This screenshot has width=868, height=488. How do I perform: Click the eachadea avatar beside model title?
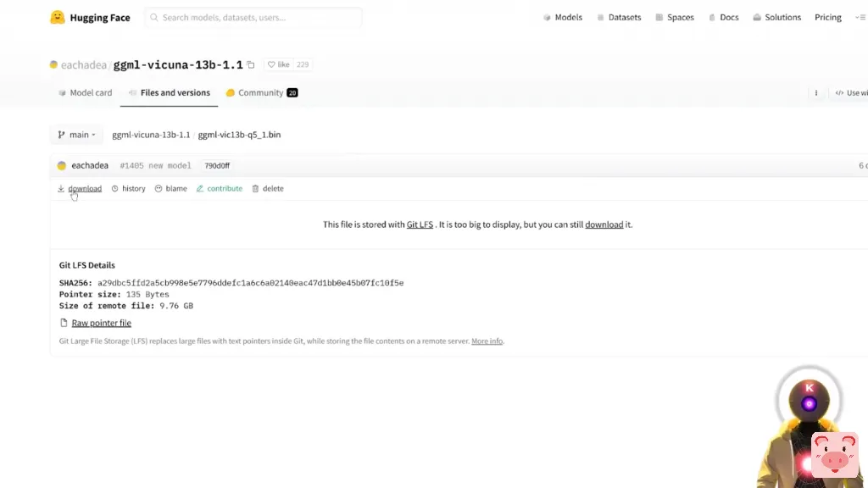53,64
